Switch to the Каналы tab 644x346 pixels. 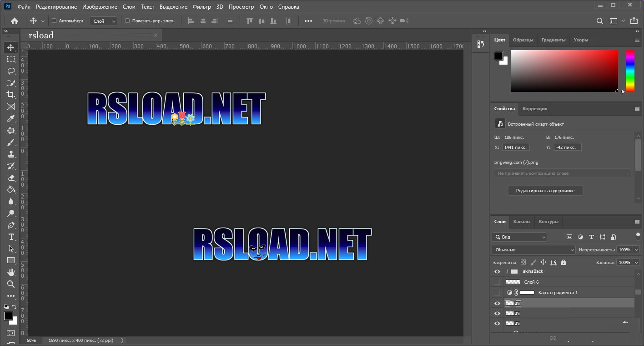(x=522, y=222)
